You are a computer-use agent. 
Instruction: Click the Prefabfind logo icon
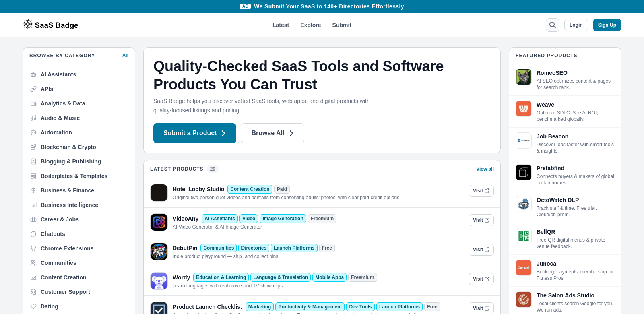[524, 172]
